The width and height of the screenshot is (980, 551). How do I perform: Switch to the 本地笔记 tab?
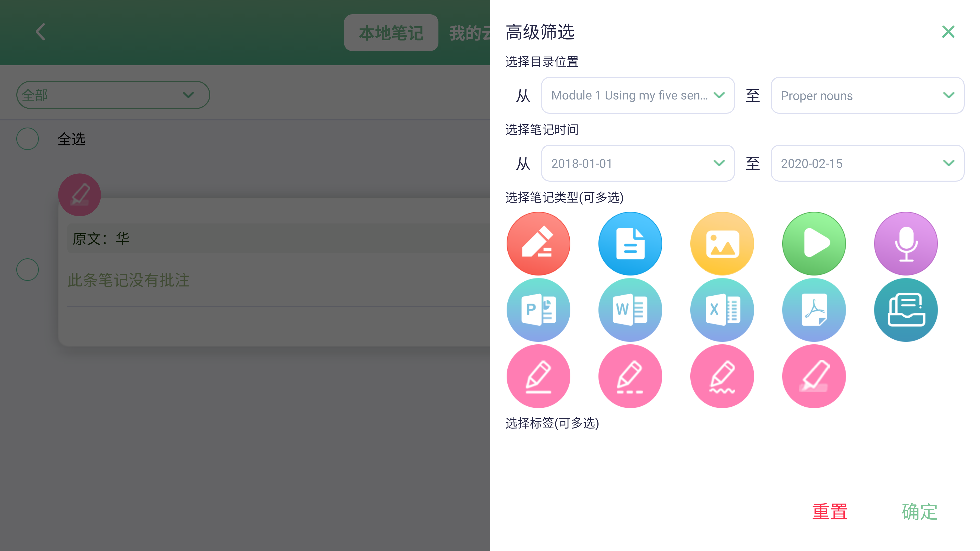(391, 33)
